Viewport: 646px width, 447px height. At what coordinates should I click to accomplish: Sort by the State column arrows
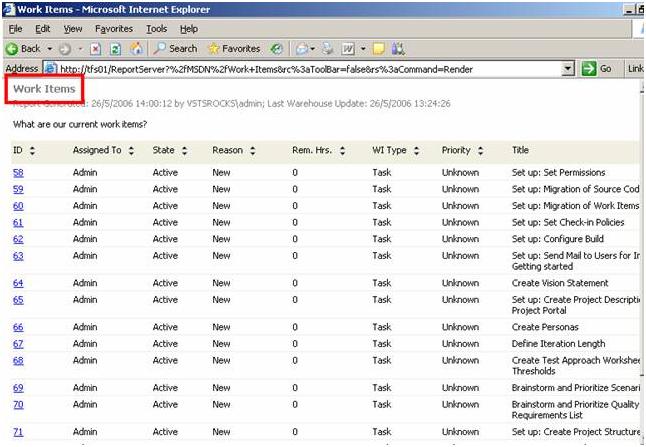pos(184,151)
